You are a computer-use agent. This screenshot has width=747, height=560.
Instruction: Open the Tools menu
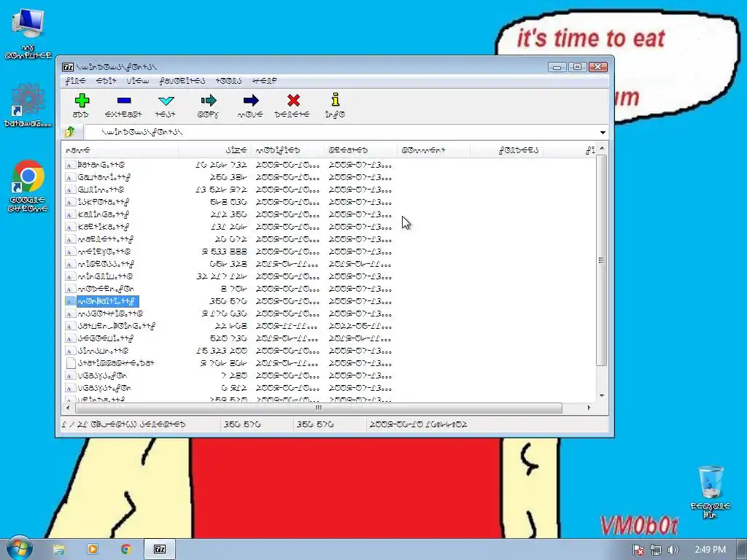228,81
